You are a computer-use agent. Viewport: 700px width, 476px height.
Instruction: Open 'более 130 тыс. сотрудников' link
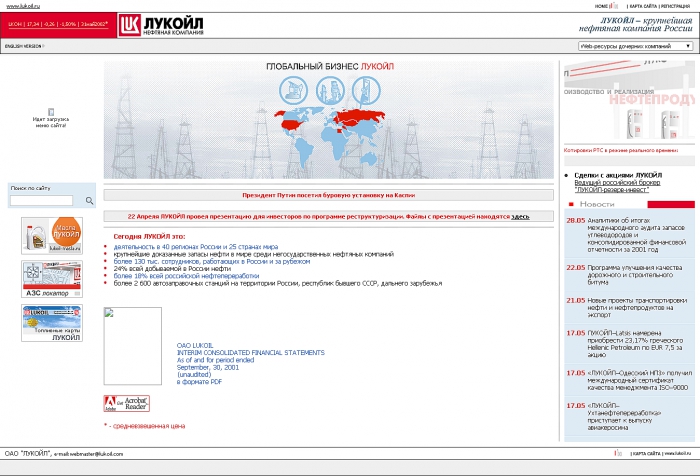coord(212,261)
